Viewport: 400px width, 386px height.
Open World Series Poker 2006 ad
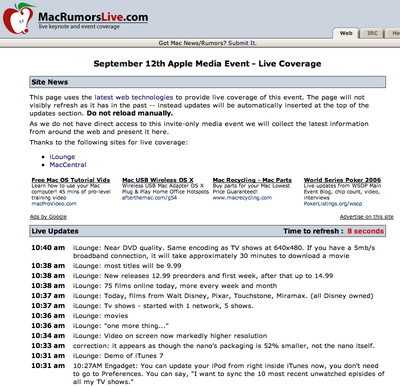tap(342, 180)
